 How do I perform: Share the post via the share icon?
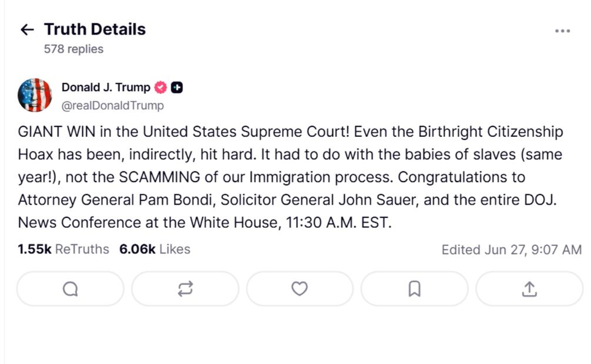click(529, 288)
